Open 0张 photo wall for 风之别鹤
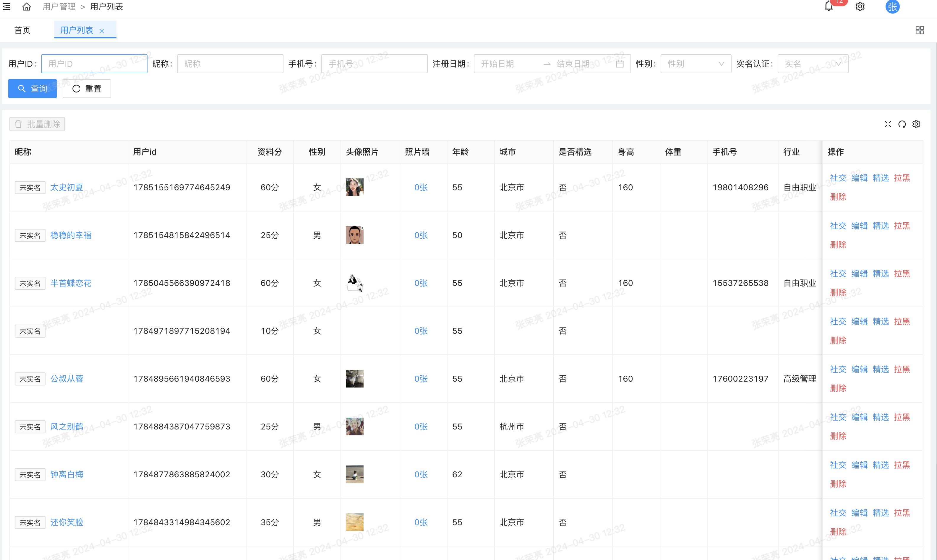The image size is (937, 560). click(421, 426)
